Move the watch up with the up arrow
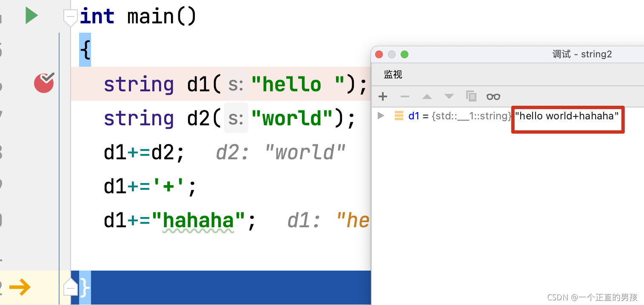644x305 pixels. tap(427, 96)
